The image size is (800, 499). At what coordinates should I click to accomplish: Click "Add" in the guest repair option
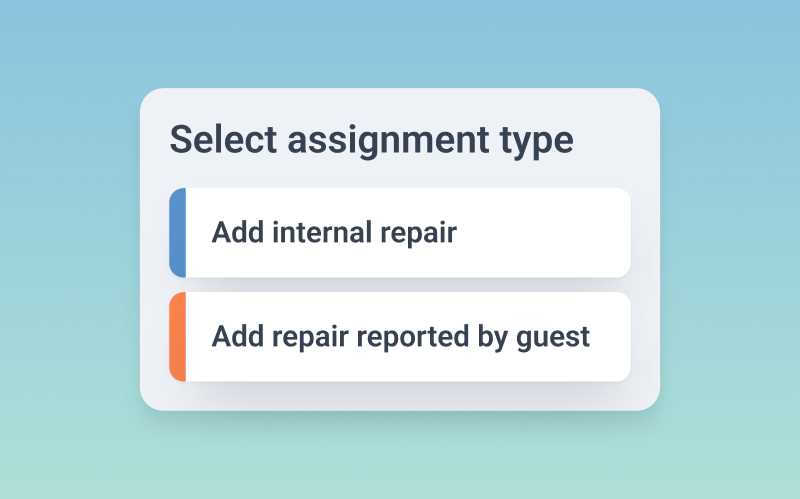click(x=234, y=337)
